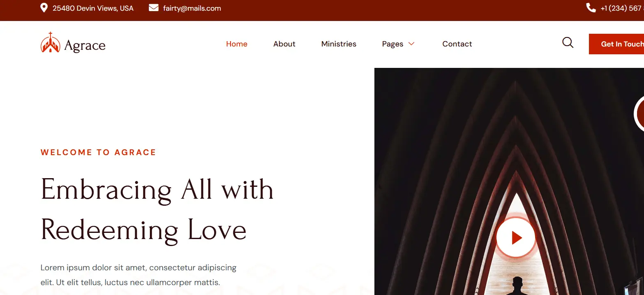
Task: Open the Contact menu item
Action: [457, 44]
